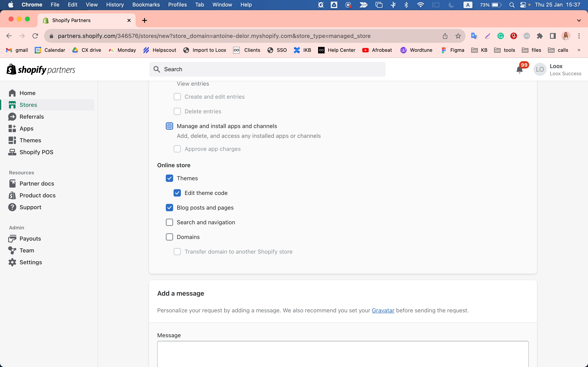
Task: Open the Bookmarks menu in menu bar
Action: (x=146, y=5)
